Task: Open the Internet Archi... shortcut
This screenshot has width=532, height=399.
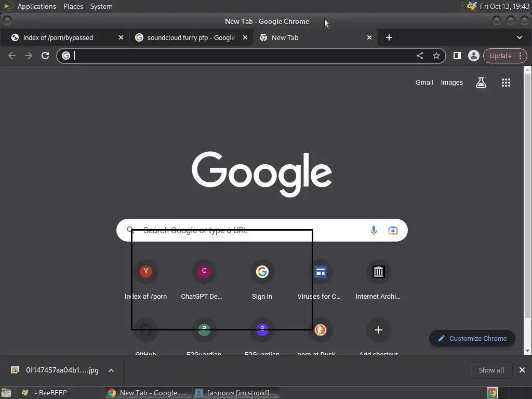Action: [x=378, y=280]
